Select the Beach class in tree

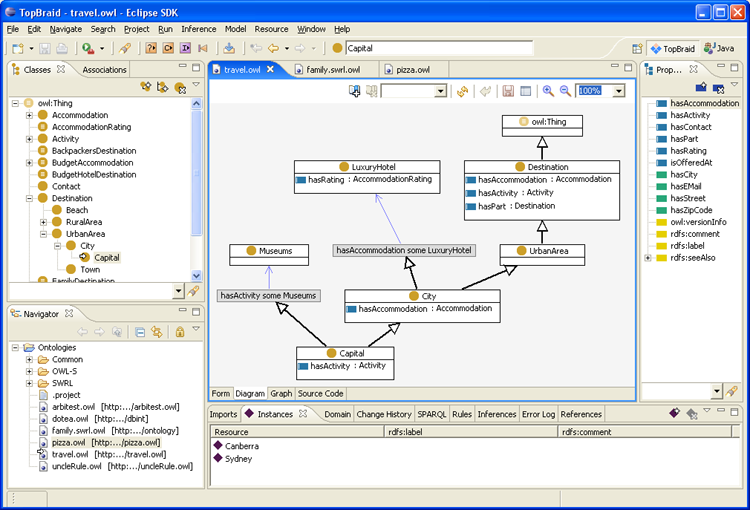pyautogui.click(x=77, y=211)
